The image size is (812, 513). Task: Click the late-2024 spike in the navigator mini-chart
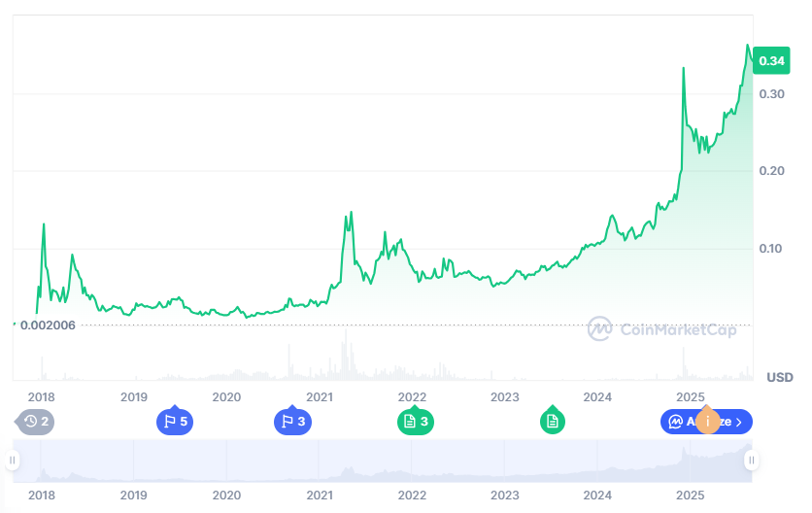tap(684, 451)
